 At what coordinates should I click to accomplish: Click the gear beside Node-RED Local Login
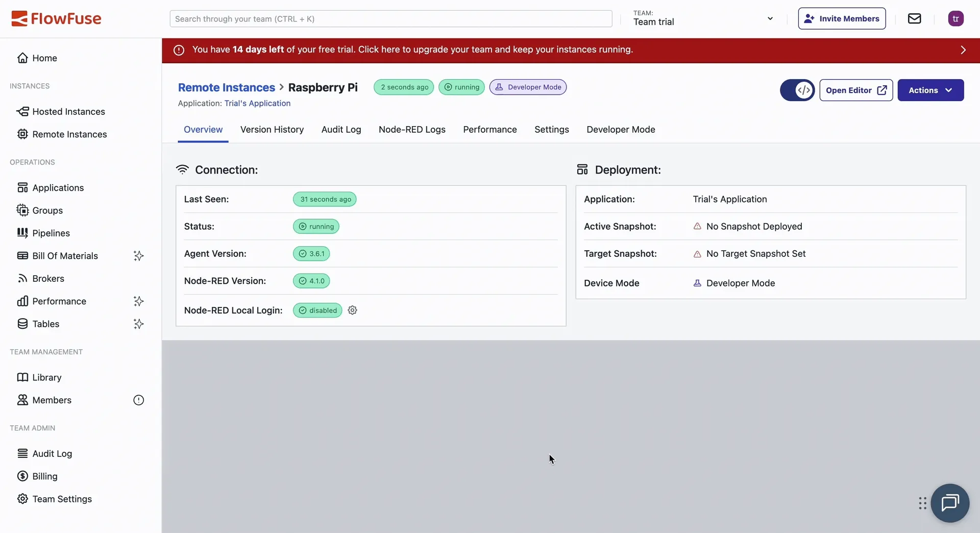352,310
